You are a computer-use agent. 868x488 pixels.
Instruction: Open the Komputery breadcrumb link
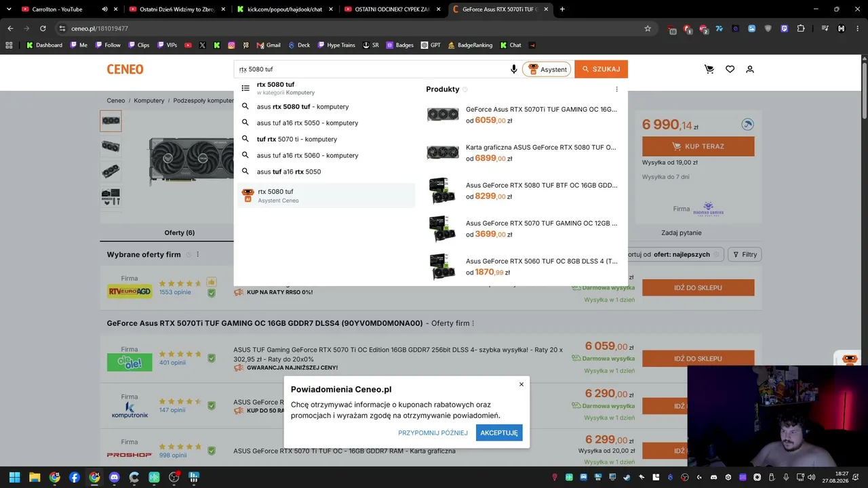click(x=149, y=100)
